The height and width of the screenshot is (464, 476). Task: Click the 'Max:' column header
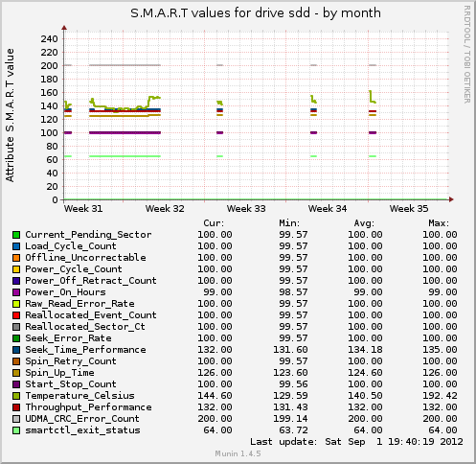(439, 223)
